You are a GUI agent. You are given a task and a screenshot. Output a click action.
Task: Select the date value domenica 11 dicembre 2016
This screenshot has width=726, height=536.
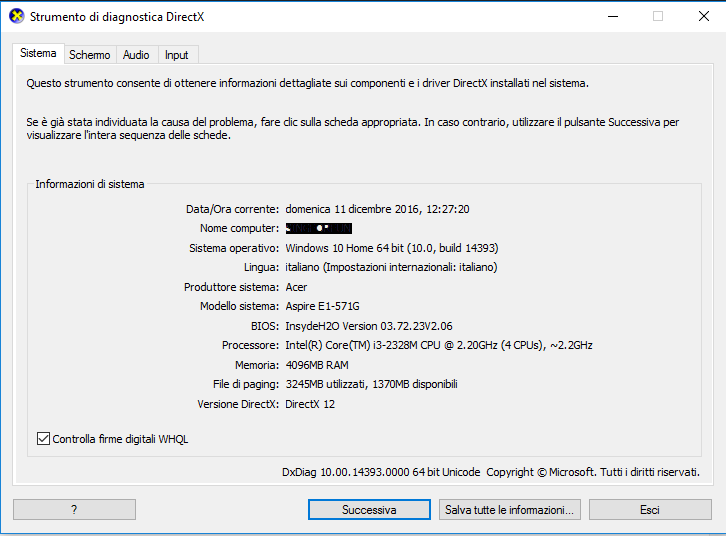pyautogui.click(x=377, y=209)
